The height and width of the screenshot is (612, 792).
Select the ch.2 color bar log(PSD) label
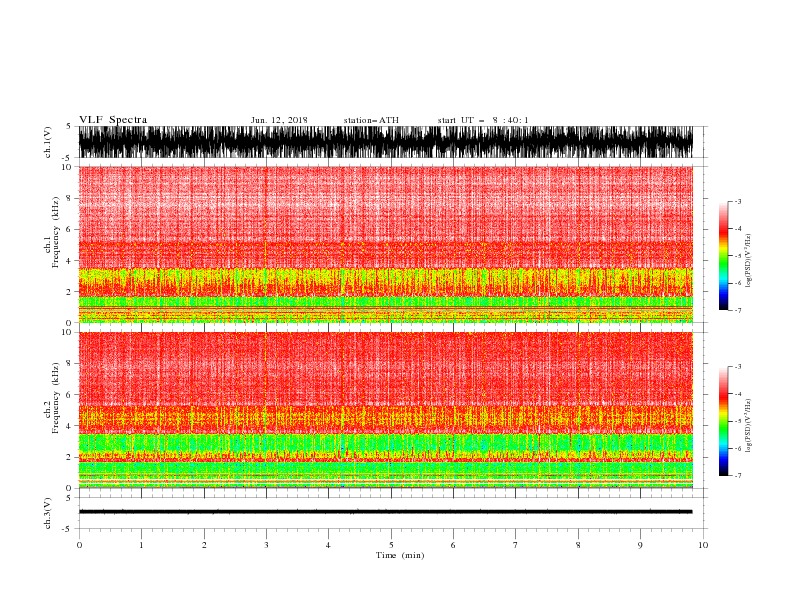pyautogui.click(x=748, y=425)
